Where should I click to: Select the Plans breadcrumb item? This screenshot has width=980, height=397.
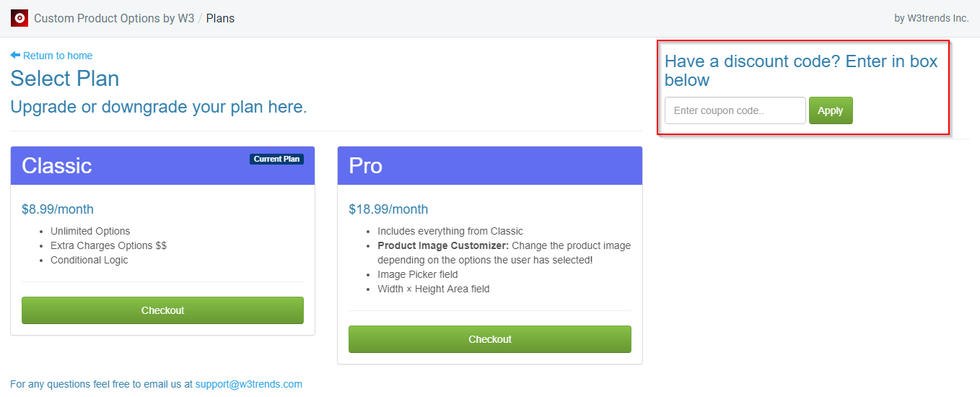click(220, 18)
